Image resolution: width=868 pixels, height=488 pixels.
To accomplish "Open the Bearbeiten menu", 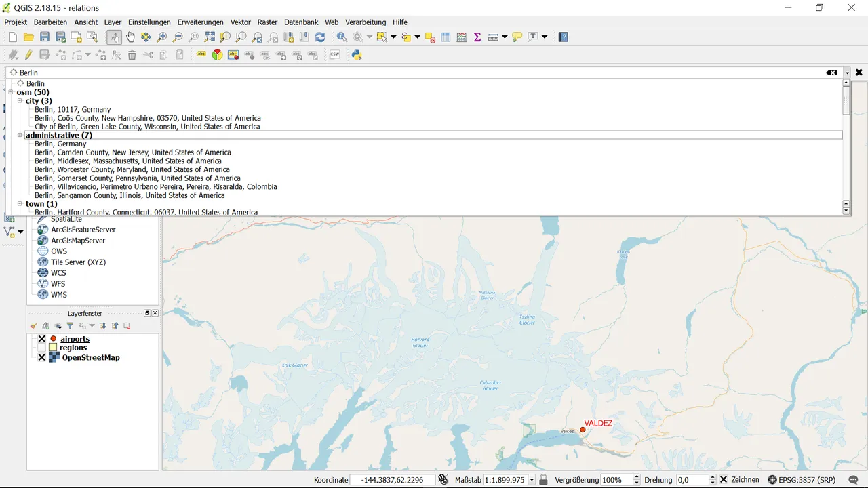I will (50, 22).
